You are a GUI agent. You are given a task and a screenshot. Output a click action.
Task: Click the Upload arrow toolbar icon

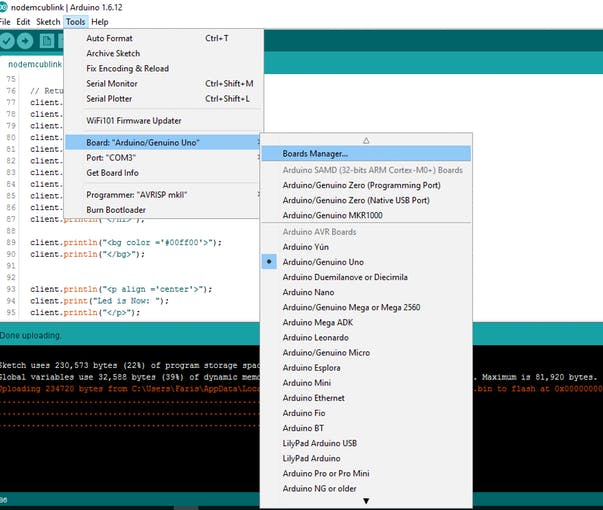click(25, 41)
